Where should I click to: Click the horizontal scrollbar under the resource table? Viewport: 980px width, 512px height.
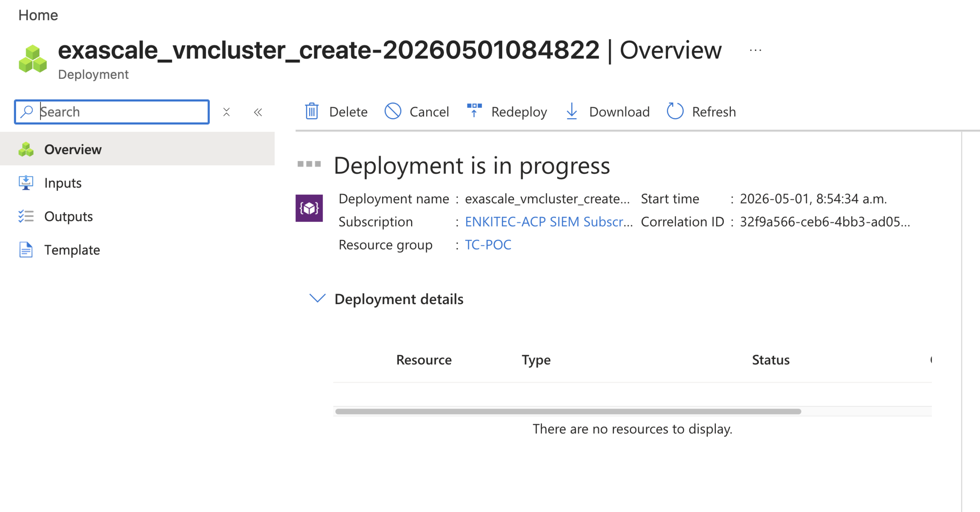tap(568, 411)
